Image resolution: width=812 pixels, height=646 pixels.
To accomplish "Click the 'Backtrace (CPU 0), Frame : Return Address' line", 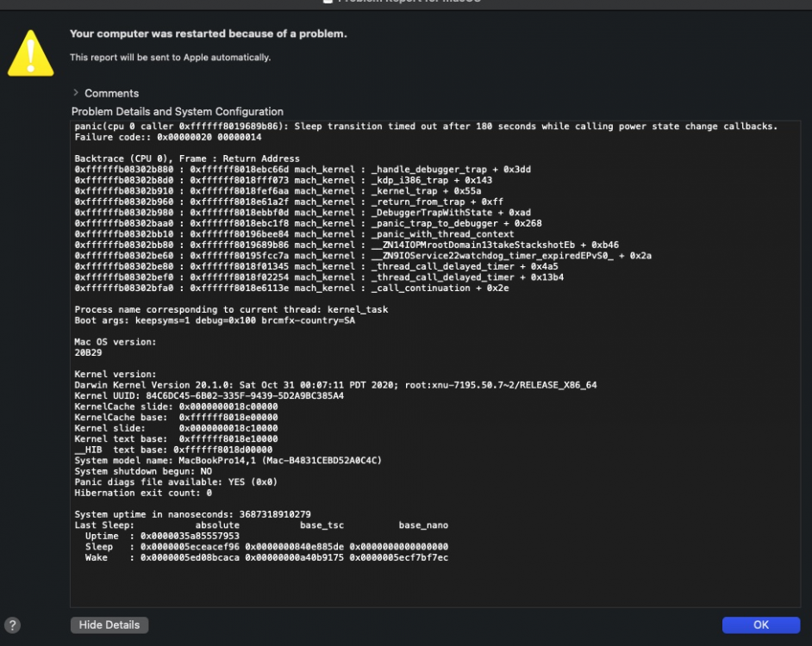I will 187,158.
